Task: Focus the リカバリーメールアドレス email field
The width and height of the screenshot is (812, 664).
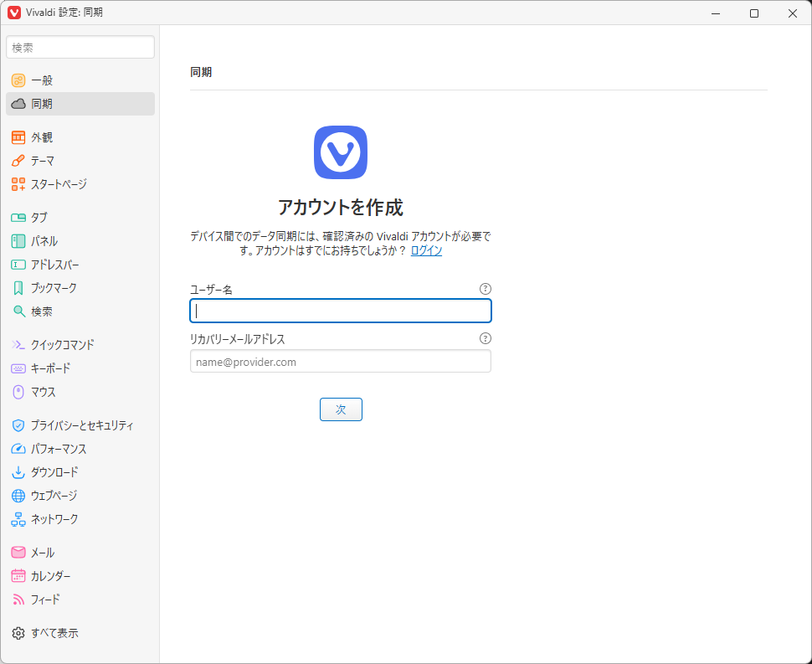Action: pos(341,361)
